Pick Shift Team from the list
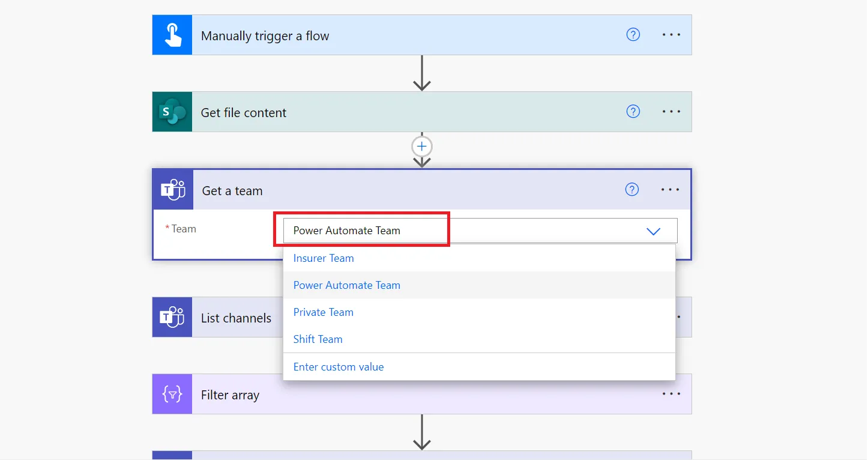Image resolution: width=868 pixels, height=460 pixels. pyautogui.click(x=479, y=339)
